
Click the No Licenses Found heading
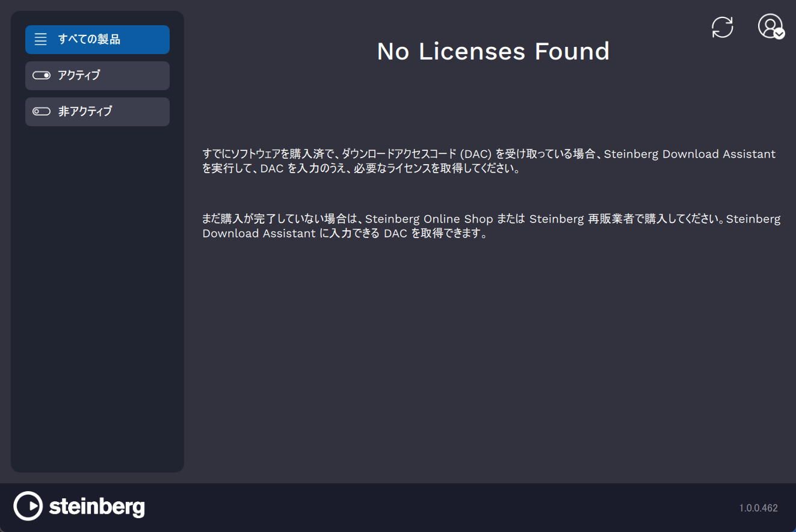pos(493,52)
